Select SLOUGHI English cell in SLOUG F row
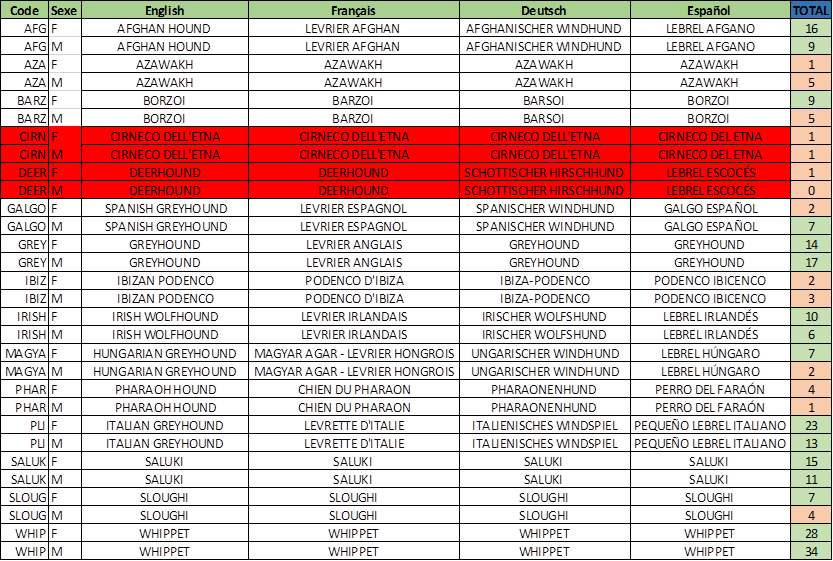 click(x=164, y=498)
